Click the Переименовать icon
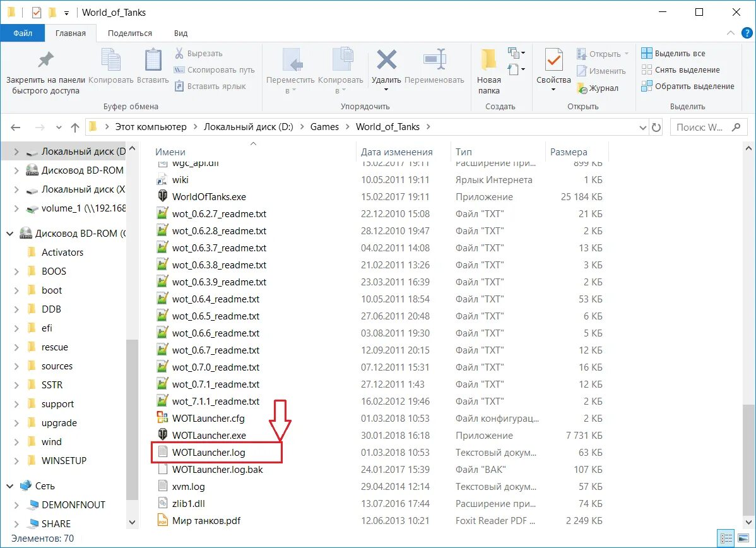Viewport: 756px width, 548px height. (434, 60)
